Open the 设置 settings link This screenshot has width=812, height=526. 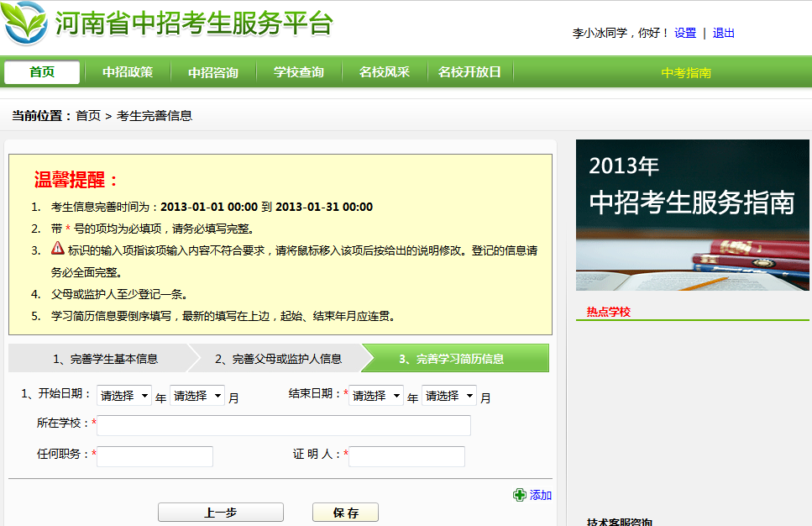pos(685,33)
